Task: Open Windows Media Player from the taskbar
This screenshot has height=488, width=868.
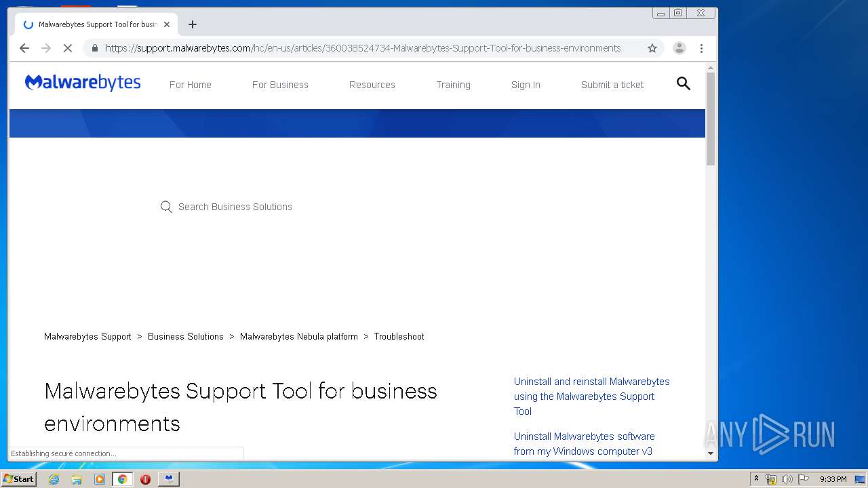Action: [100, 479]
